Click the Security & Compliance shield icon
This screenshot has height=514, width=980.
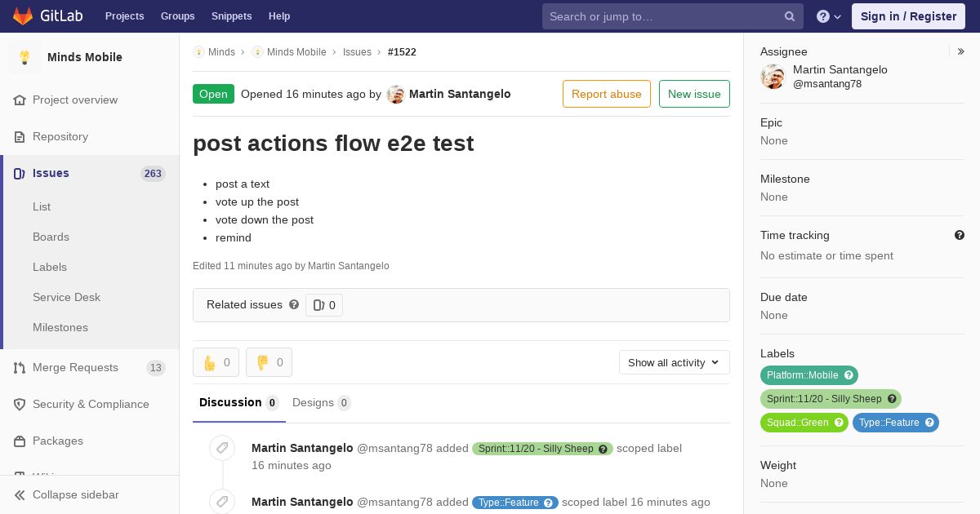click(x=20, y=405)
